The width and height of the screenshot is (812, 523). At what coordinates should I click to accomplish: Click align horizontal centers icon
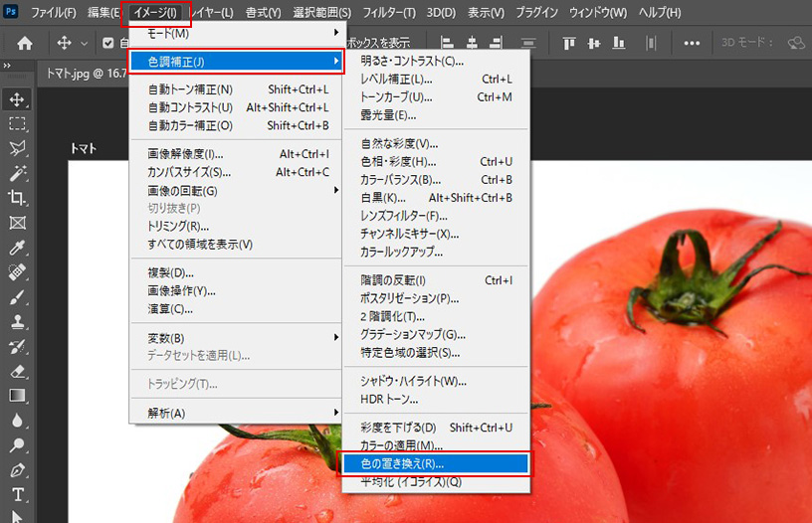(472, 43)
